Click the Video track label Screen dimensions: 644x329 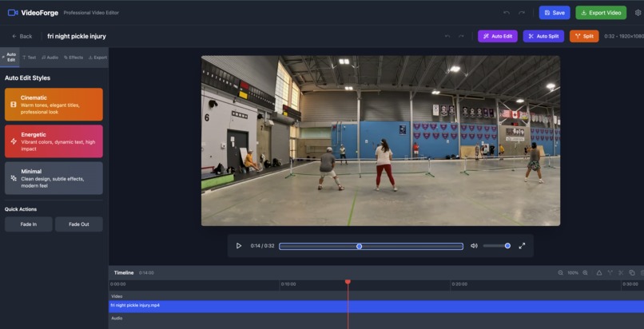click(117, 296)
